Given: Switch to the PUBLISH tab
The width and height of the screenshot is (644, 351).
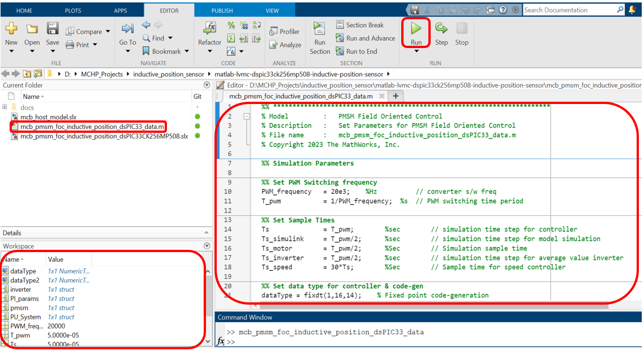Looking at the screenshot, I should [x=222, y=11].
